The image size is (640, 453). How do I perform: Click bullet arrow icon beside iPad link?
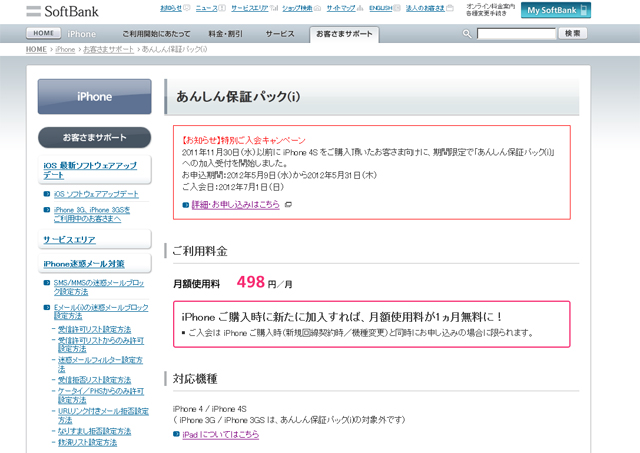(x=176, y=434)
